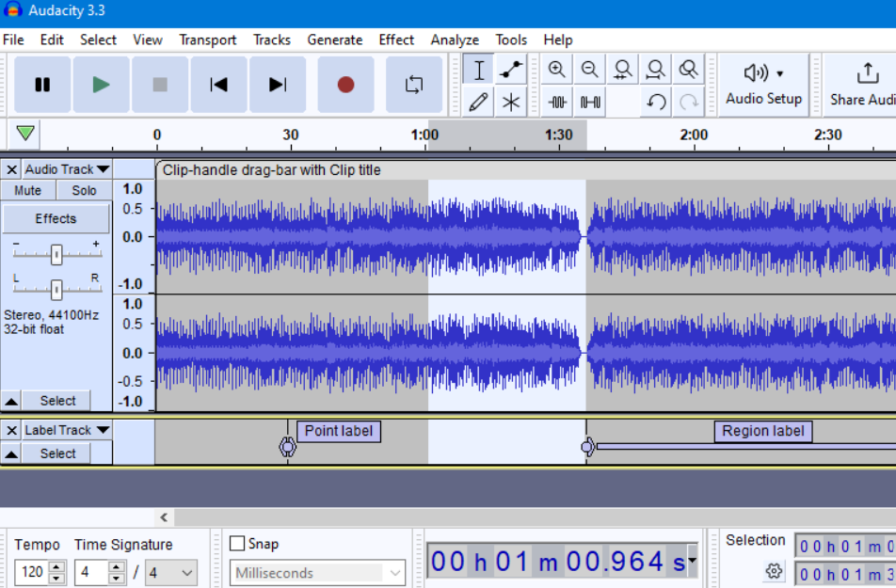Viewport: 896px width, 588px height.
Task: Activate the Multi-tool asterisk icon
Action: (x=511, y=103)
